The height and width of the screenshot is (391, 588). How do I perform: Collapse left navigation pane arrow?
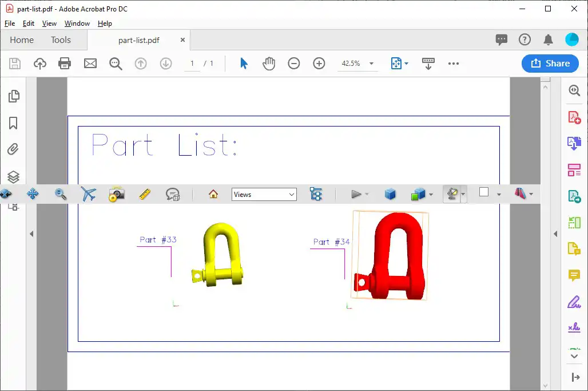tap(31, 234)
